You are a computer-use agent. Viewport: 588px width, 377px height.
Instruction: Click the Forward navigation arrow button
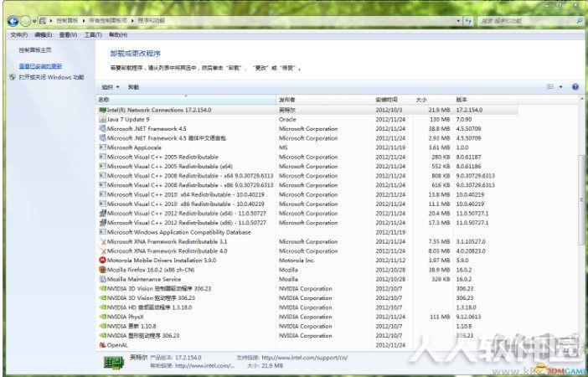[25, 21]
